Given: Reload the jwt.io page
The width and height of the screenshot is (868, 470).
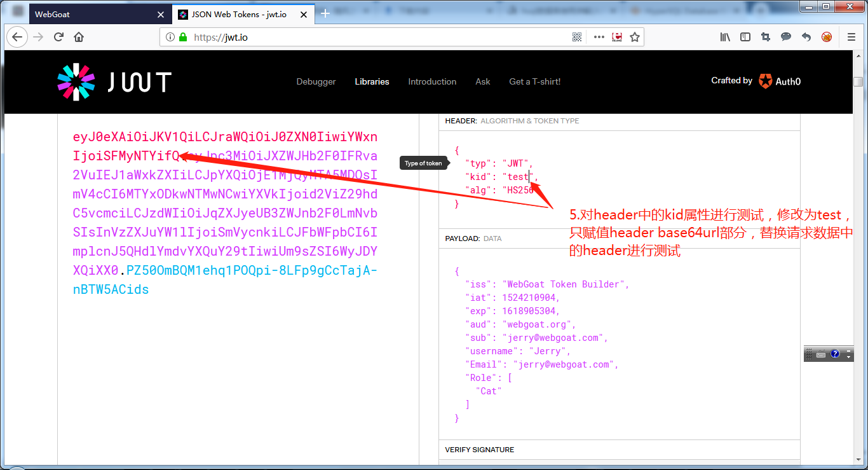Looking at the screenshot, I should coord(58,37).
